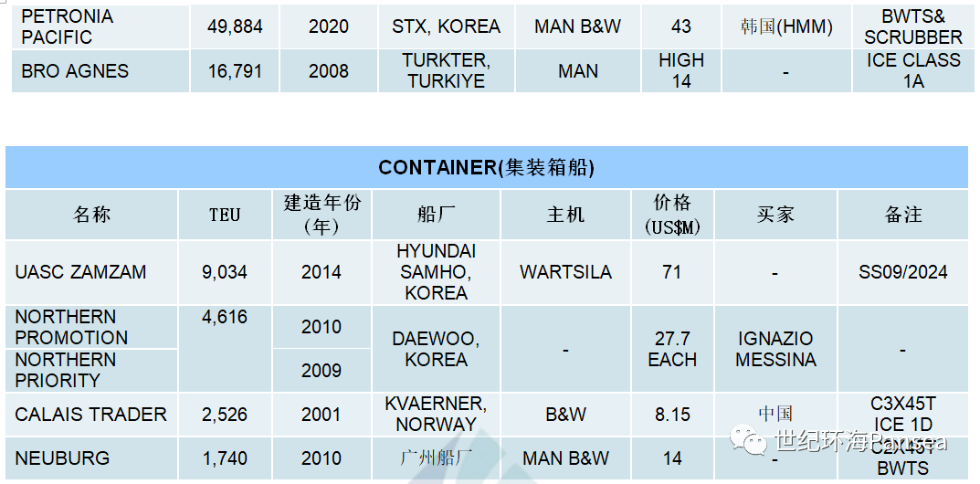
Task: Click the PETRONIA PACIFIC cell
Action: [x=100, y=26]
